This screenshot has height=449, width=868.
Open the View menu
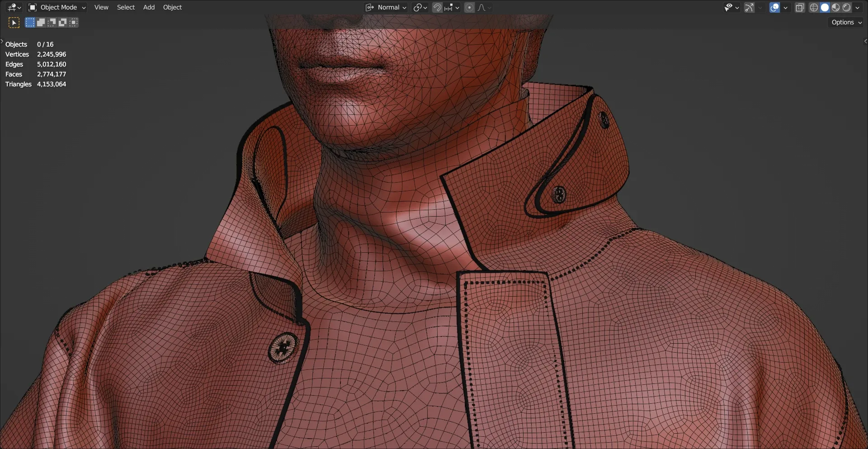pyautogui.click(x=101, y=7)
